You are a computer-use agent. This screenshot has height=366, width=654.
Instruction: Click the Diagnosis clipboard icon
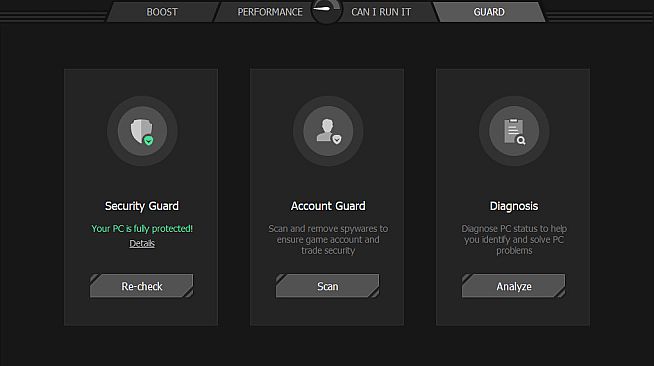point(514,131)
